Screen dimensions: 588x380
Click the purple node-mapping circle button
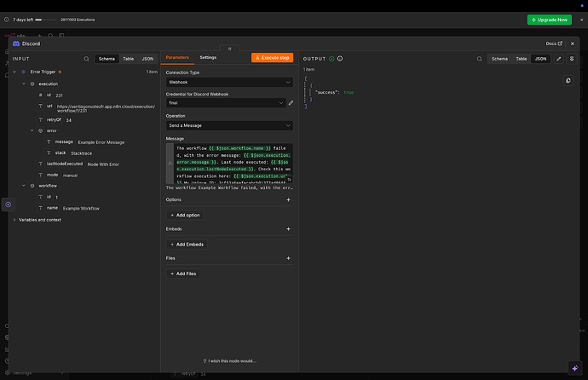9,204
